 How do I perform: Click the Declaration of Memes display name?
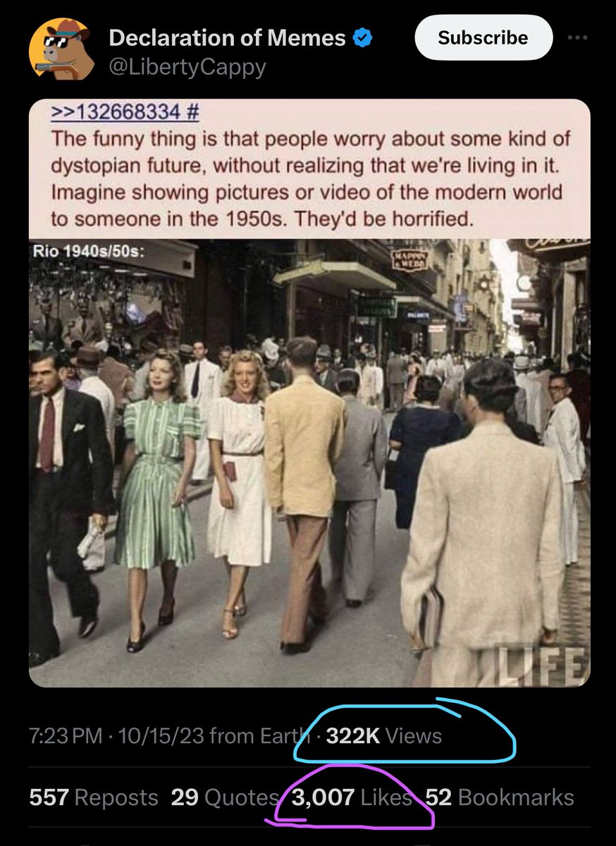click(x=227, y=37)
